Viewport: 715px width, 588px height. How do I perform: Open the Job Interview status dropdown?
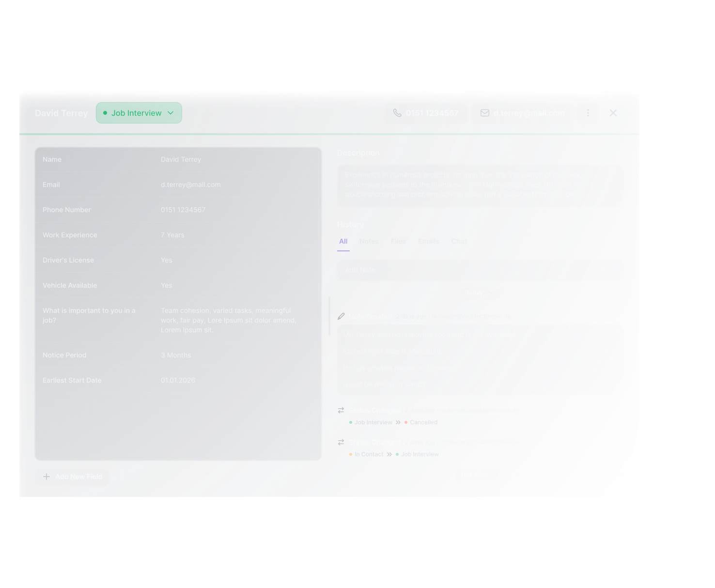(x=139, y=113)
